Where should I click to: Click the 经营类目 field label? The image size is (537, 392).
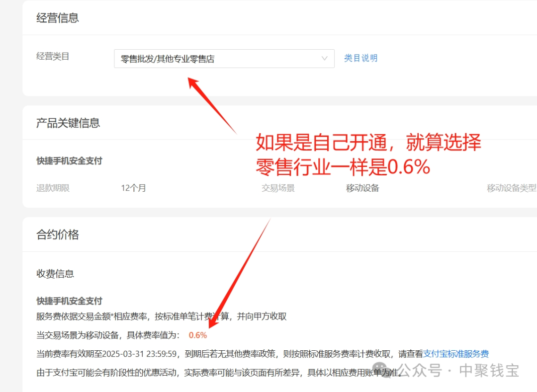point(52,56)
